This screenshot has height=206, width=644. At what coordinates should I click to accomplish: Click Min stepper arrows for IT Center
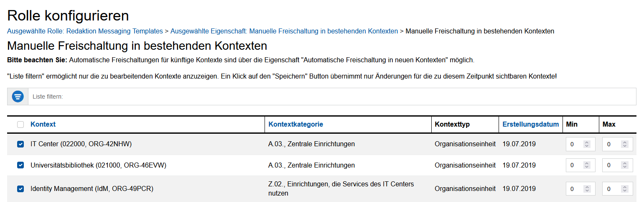pos(587,144)
